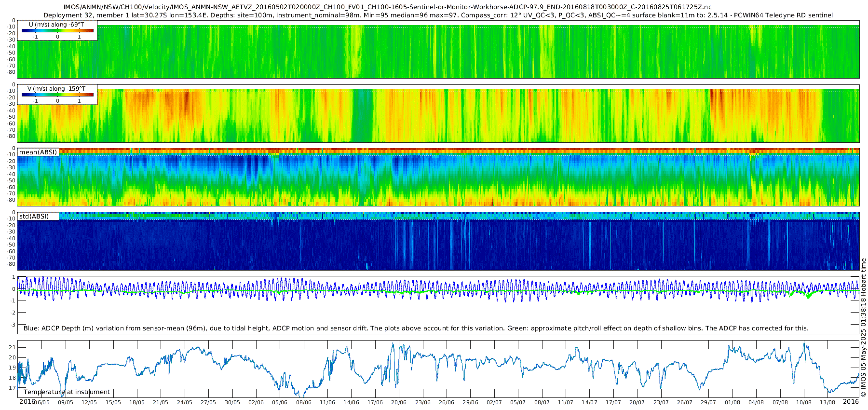Click the mean(ABSI) panel label
The width and height of the screenshot is (868, 410).
(x=38, y=152)
